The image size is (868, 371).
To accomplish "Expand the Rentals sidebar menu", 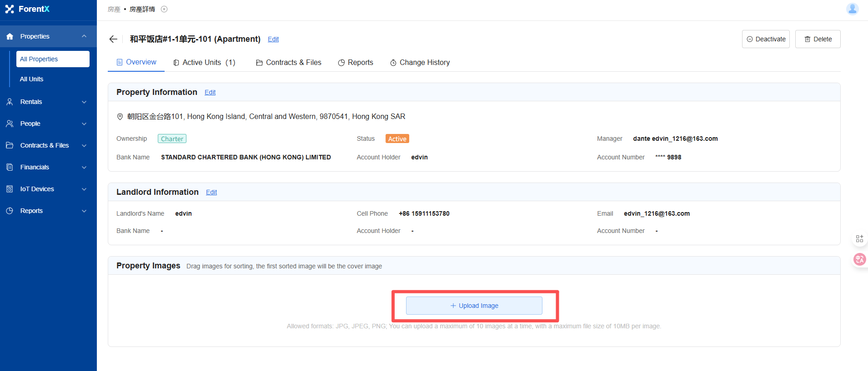I will click(84, 102).
